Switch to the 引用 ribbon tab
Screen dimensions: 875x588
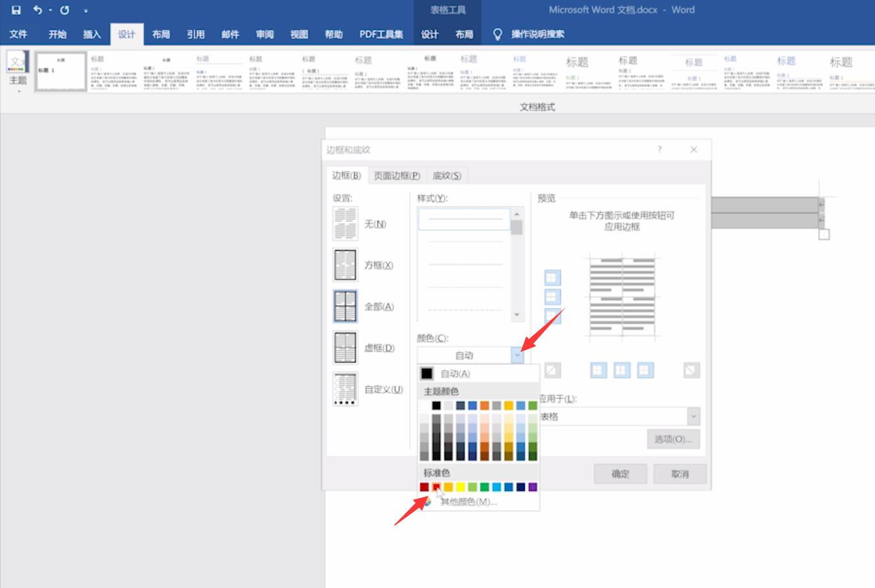[195, 34]
